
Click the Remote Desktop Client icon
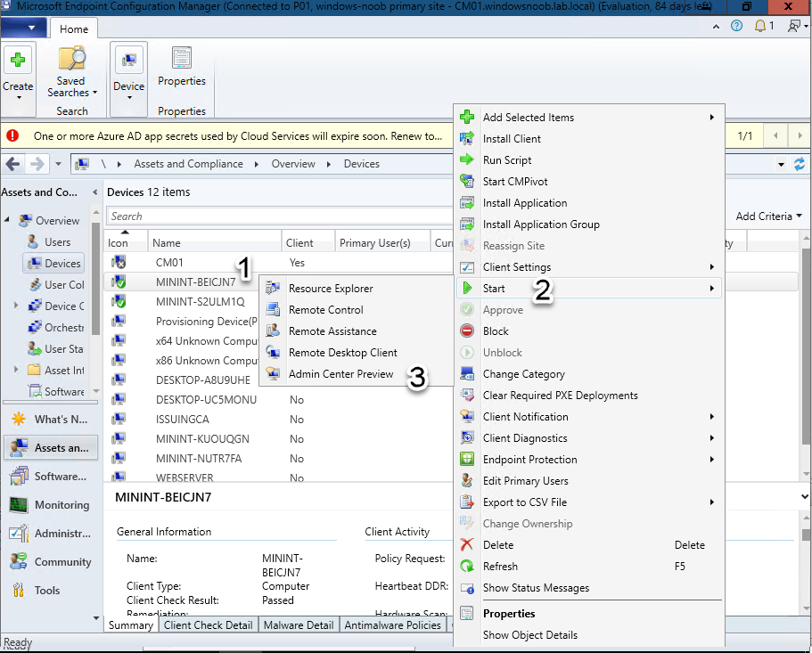pos(273,353)
